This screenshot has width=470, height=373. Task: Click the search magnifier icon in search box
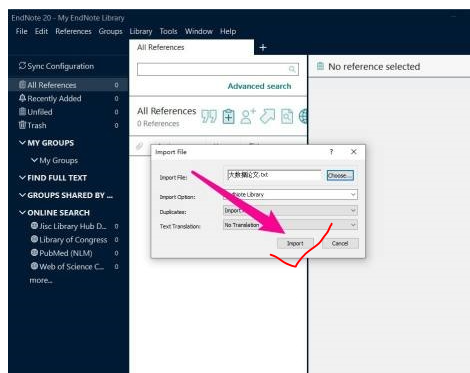[x=292, y=69]
